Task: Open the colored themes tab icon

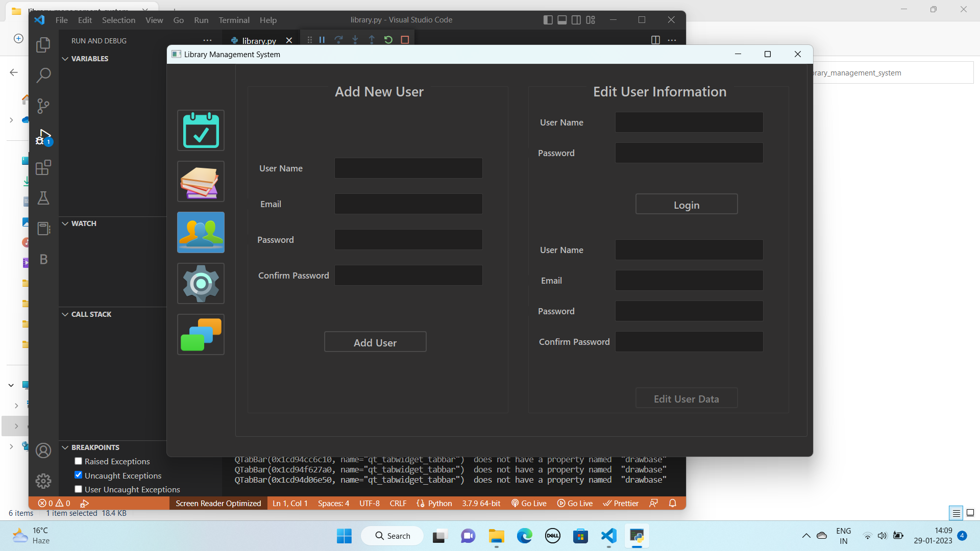Action: click(201, 335)
